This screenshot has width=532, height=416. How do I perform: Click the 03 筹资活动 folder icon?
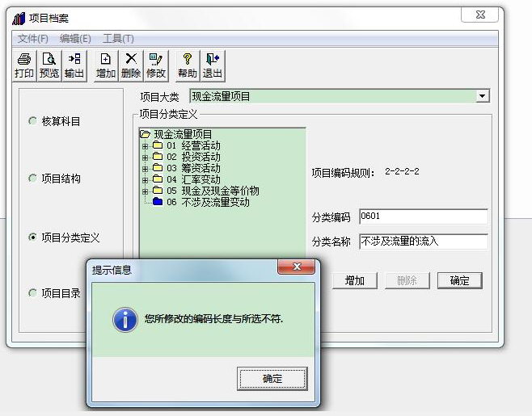(x=158, y=168)
